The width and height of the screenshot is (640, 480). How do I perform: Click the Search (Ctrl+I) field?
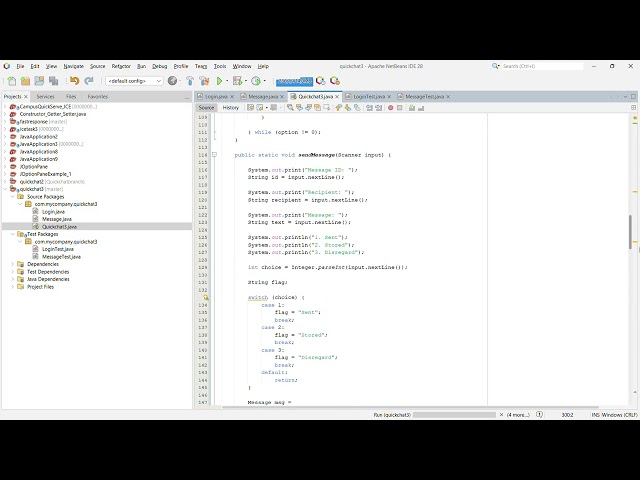tap(542, 66)
